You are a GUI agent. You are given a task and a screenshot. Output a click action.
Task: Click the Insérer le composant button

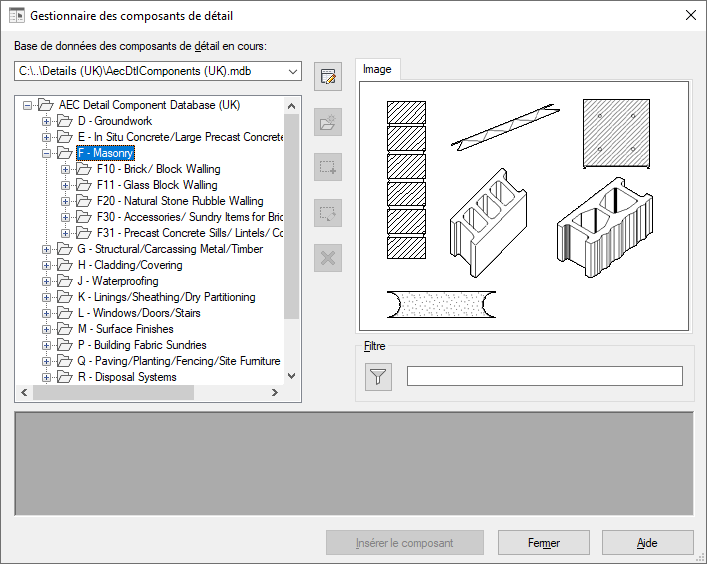(404, 543)
